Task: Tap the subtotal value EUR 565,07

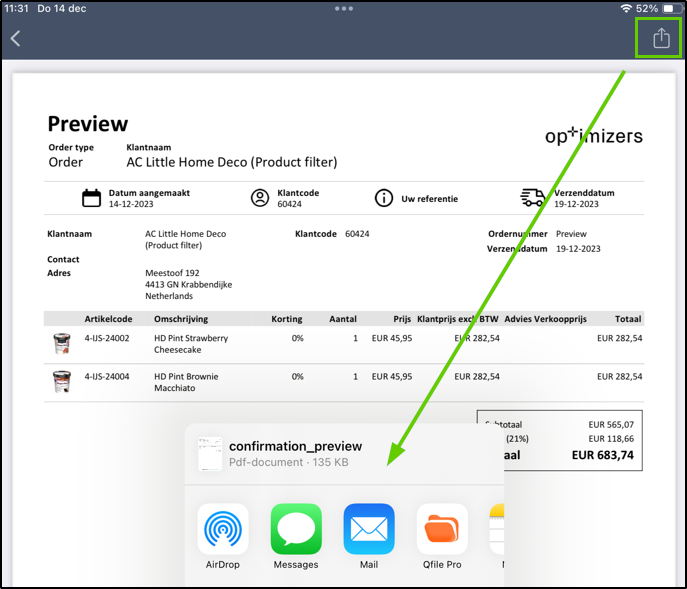Action: [611, 425]
